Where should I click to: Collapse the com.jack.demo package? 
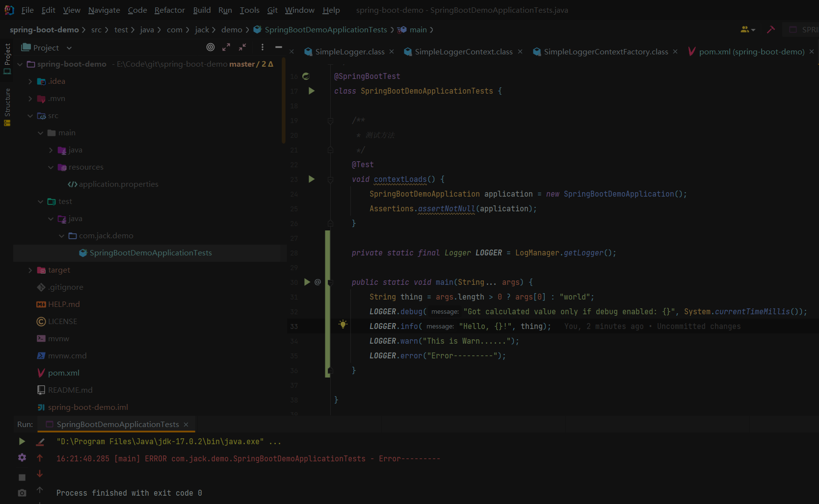click(61, 236)
